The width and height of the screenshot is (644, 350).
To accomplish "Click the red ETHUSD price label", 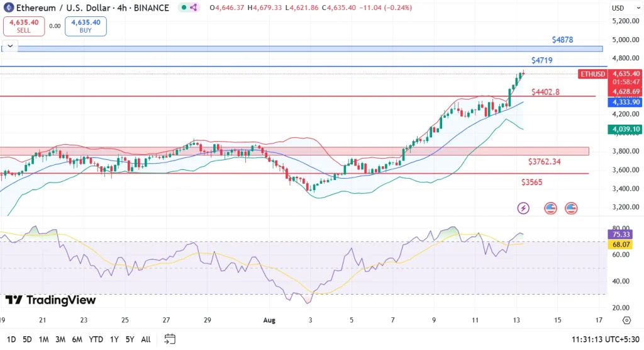I will 592,74.
